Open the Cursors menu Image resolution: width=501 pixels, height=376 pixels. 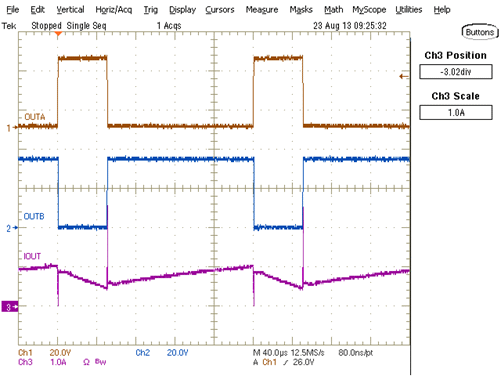(220, 10)
